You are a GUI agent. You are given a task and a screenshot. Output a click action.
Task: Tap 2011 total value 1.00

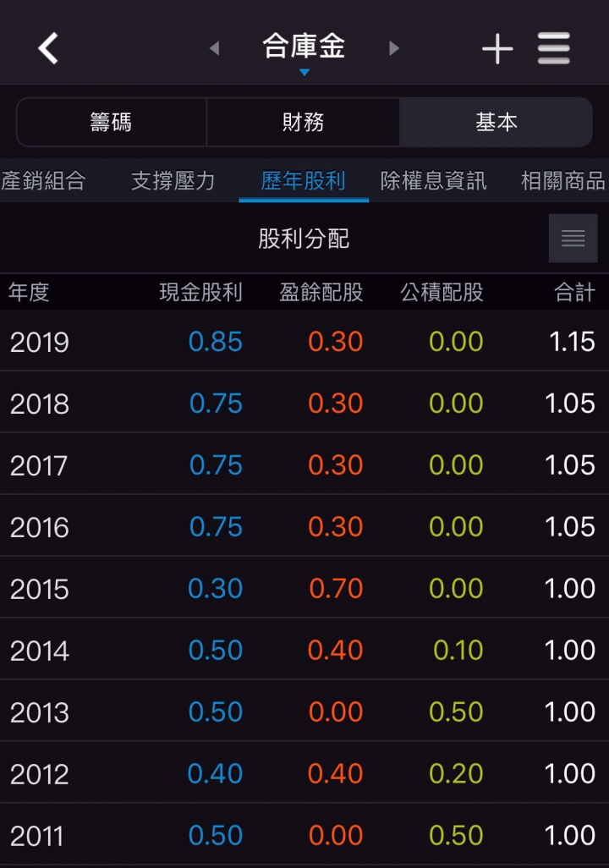pos(570,835)
